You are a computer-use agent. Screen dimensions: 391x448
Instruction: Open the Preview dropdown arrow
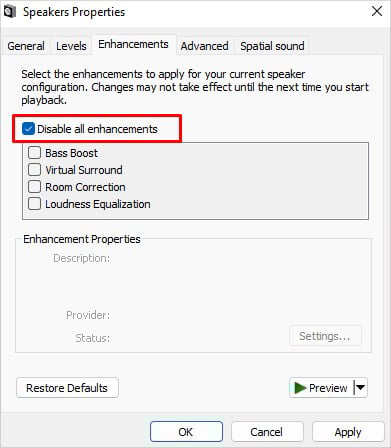point(360,388)
